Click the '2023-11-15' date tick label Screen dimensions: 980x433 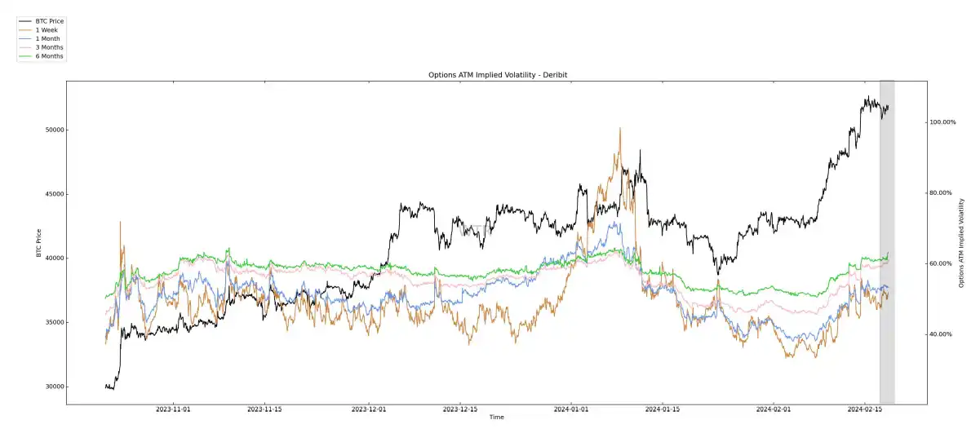[x=264, y=410]
